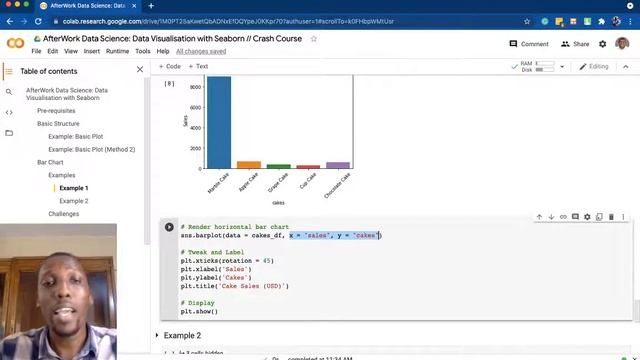
Task: Go to Pre-requisites section in contents
Action: (56, 111)
